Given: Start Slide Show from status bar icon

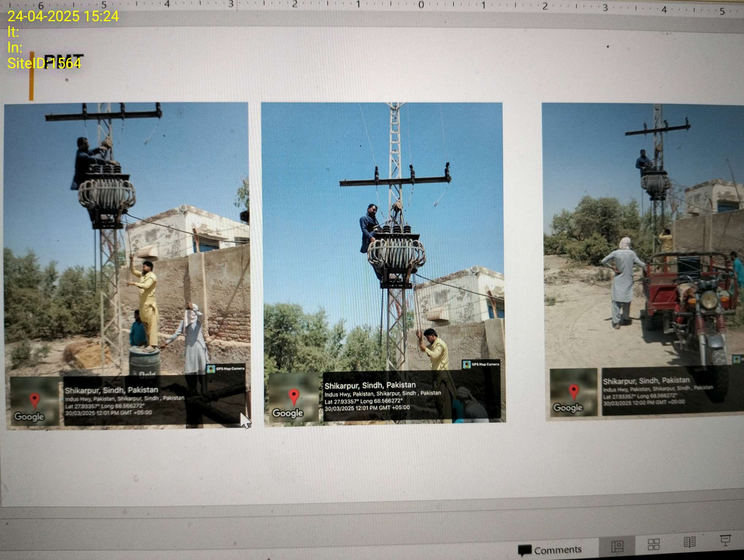Looking at the screenshot, I should [x=725, y=540].
